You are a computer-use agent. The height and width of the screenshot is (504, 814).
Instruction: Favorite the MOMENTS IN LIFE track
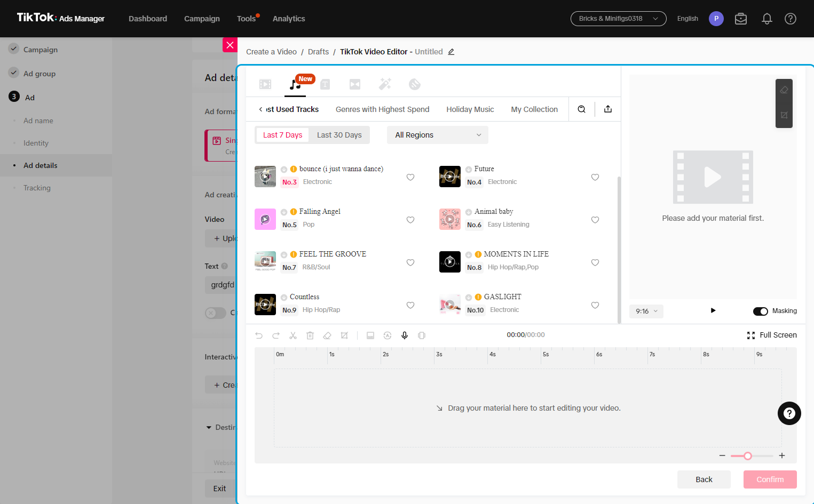tap(595, 262)
